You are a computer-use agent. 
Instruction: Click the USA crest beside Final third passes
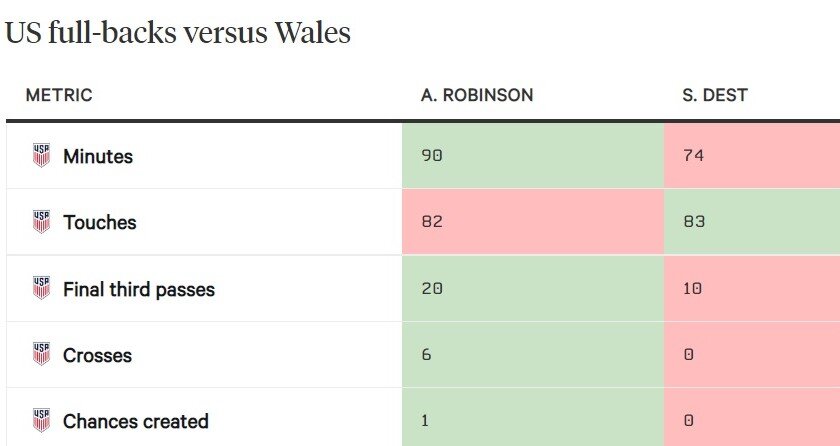tap(41, 289)
